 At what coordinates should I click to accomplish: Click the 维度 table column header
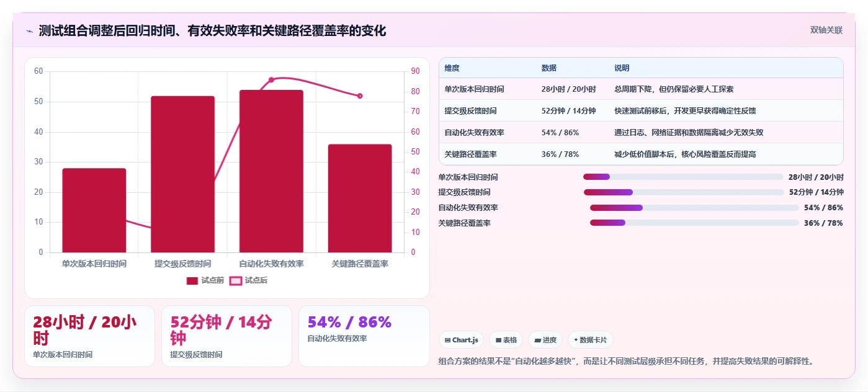coord(452,68)
